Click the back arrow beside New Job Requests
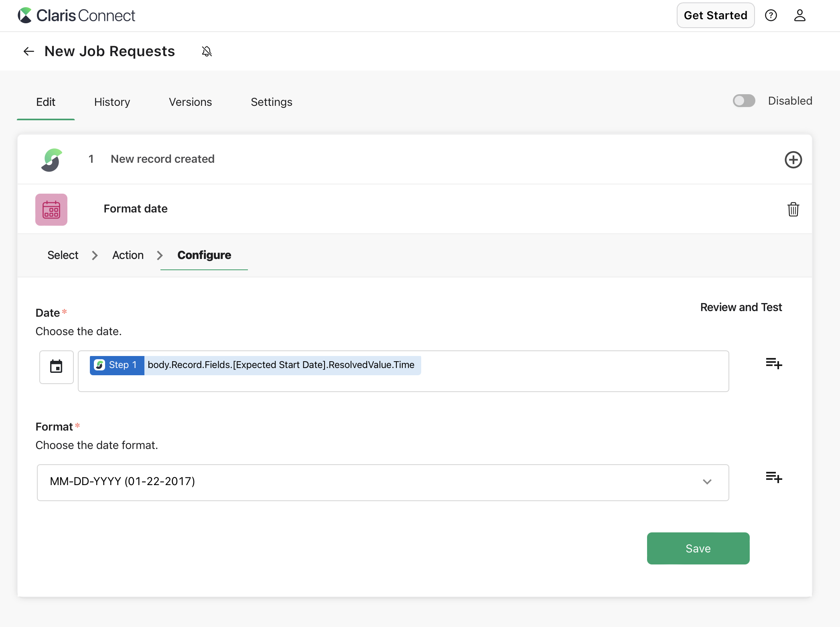This screenshot has height=627, width=840. click(28, 51)
